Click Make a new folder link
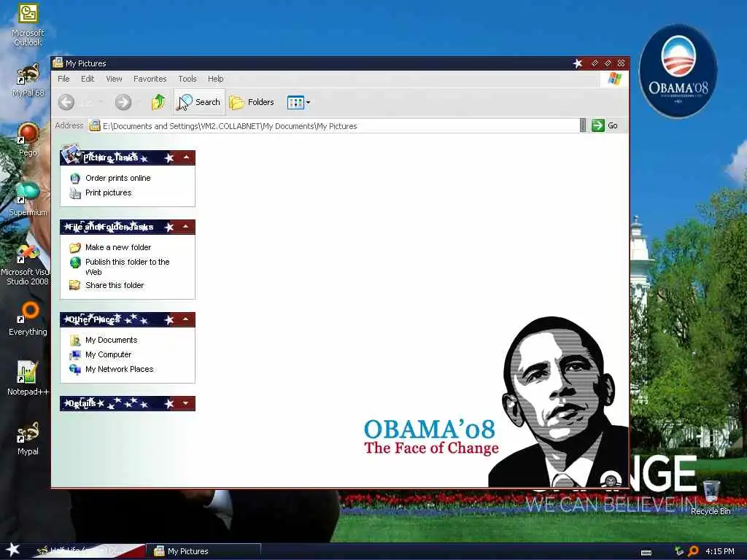 [x=118, y=247]
